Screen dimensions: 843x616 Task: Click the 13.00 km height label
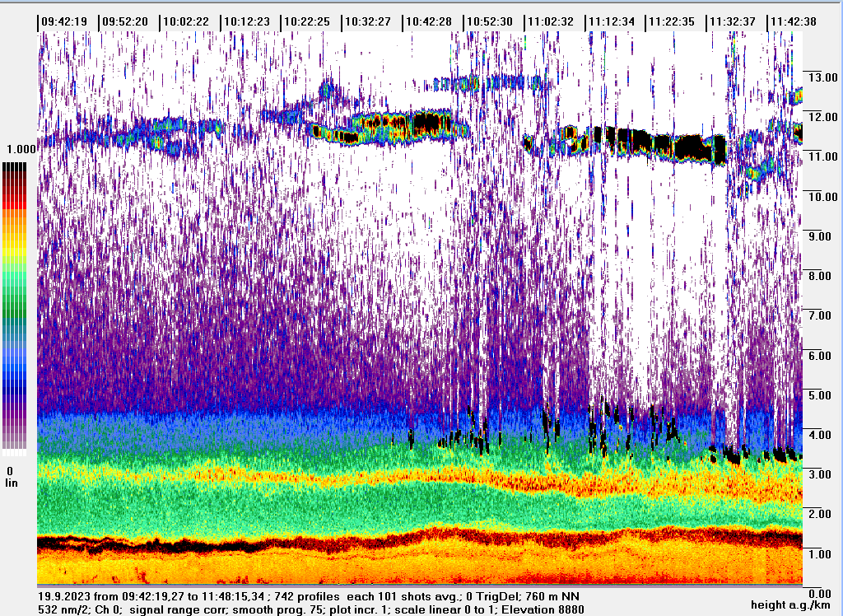(822, 77)
